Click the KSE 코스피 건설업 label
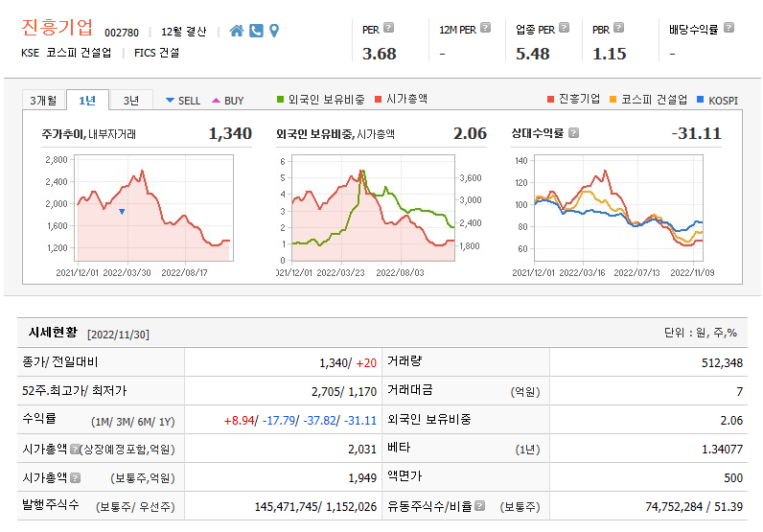The image size is (763, 532). pos(66,53)
